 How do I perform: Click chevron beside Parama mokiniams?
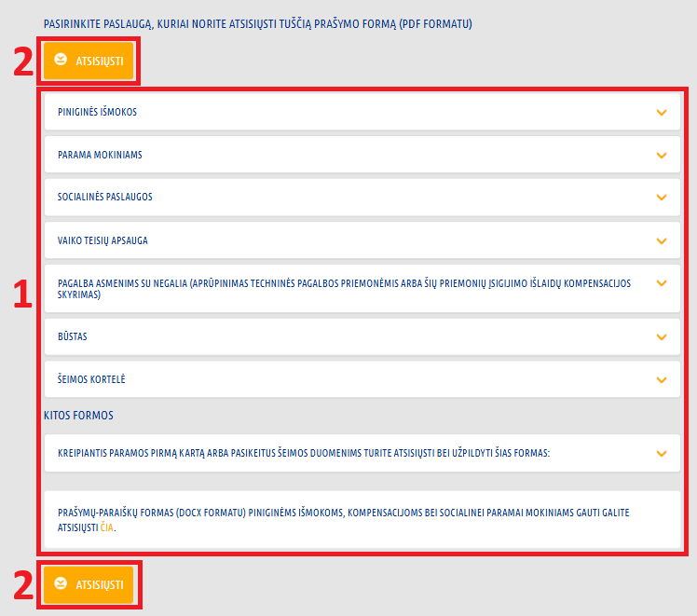(662, 155)
